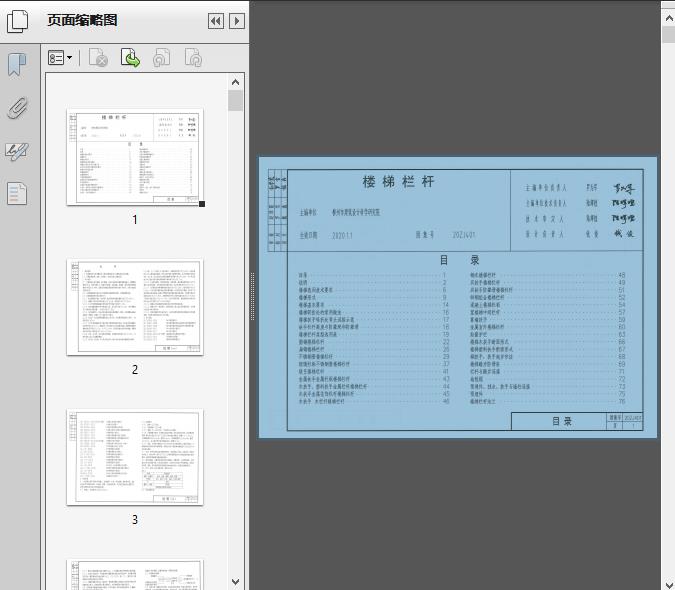Select the page 1 thumbnail

pyautogui.click(x=134, y=157)
